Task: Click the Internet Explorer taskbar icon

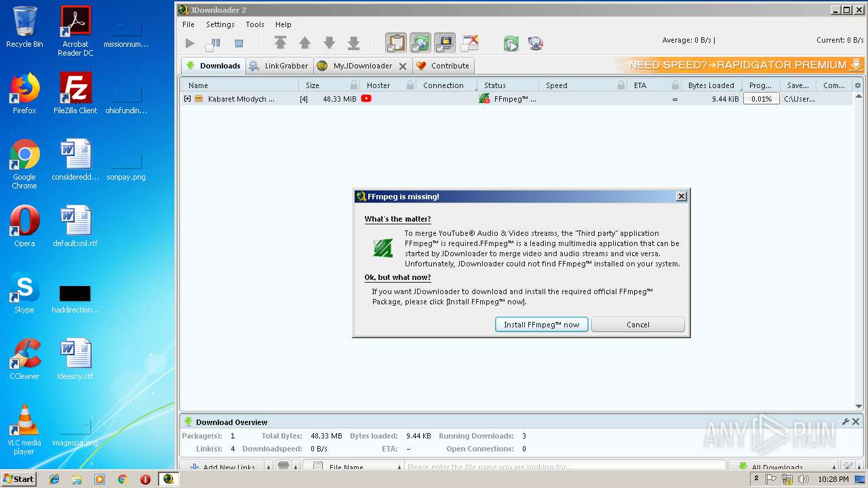Action: tap(54, 479)
